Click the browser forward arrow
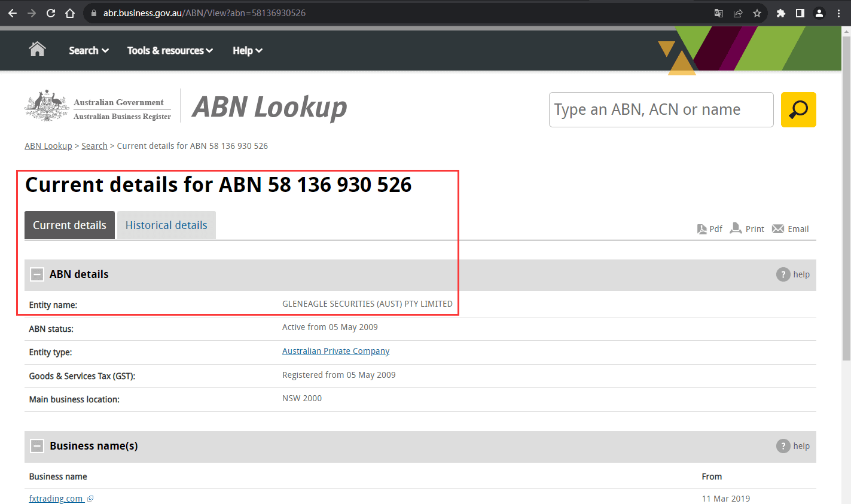This screenshot has height=504, width=851. 32,13
